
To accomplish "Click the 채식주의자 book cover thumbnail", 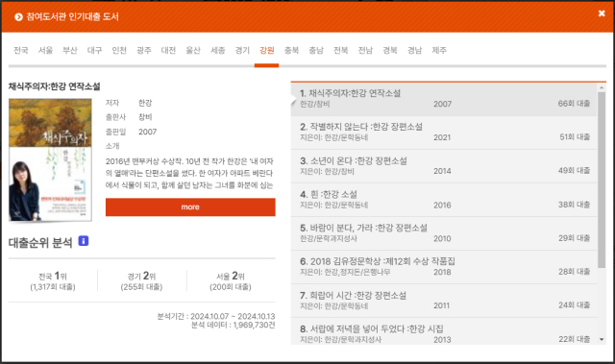I will [50, 159].
